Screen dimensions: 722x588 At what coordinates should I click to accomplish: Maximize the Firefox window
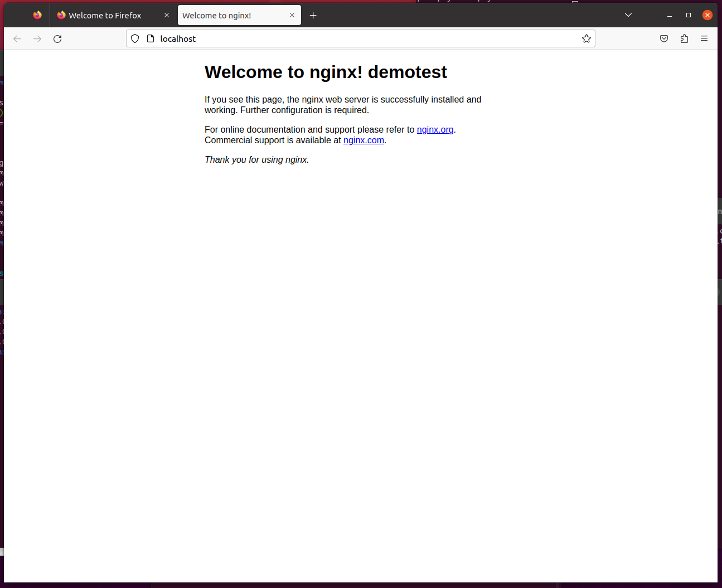tap(689, 15)
